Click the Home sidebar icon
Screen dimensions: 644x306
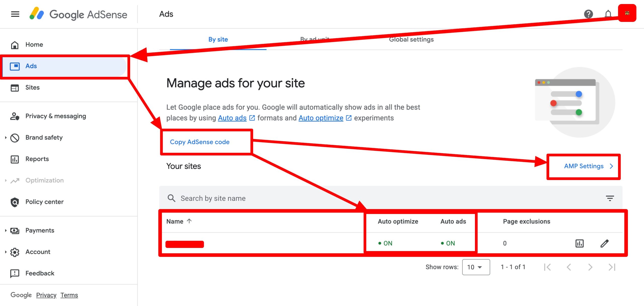pyautogui.click(x=15, y=44)
